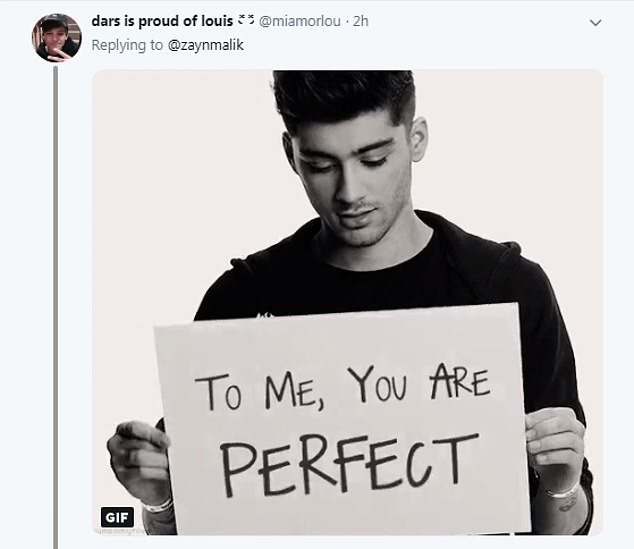
Task: Click the tweet author's profile avatar
Action: click(x=56, y=37)
